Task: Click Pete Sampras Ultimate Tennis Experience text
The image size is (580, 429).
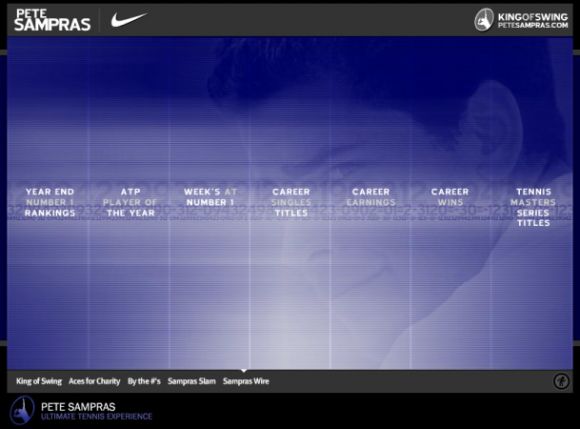Action: click(x=97, y=411)
